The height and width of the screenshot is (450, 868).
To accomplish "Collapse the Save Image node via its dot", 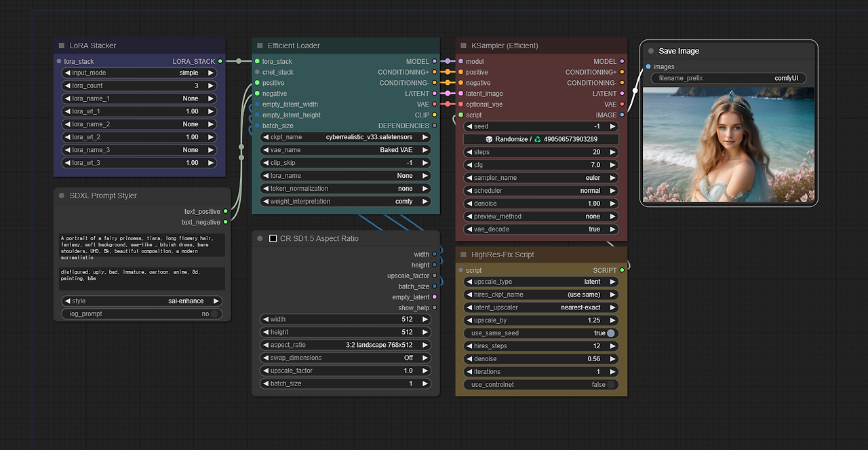I will pyautogui.click(x=650, y=51).
